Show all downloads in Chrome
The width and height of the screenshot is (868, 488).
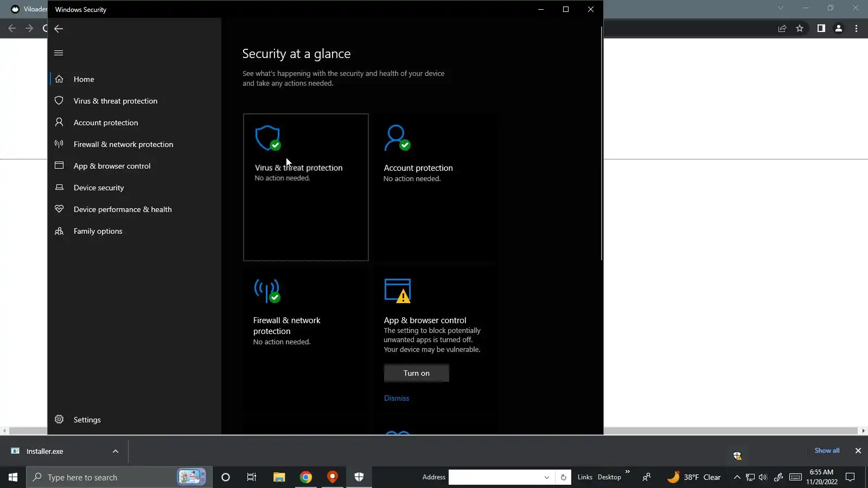click(x=827, y=451)
